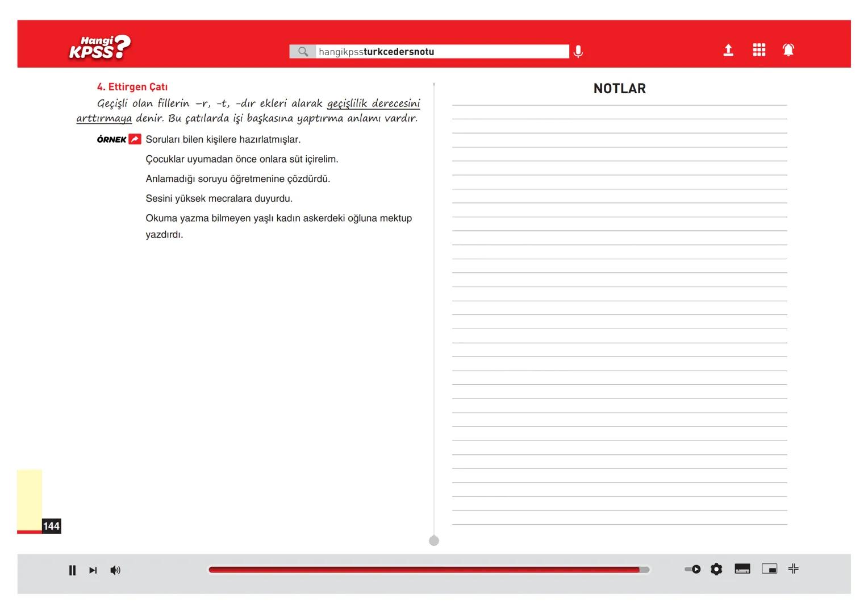This screenshot has width=868, height=614.
Task: Click the upload arrow icon
Action: [728, 50]
